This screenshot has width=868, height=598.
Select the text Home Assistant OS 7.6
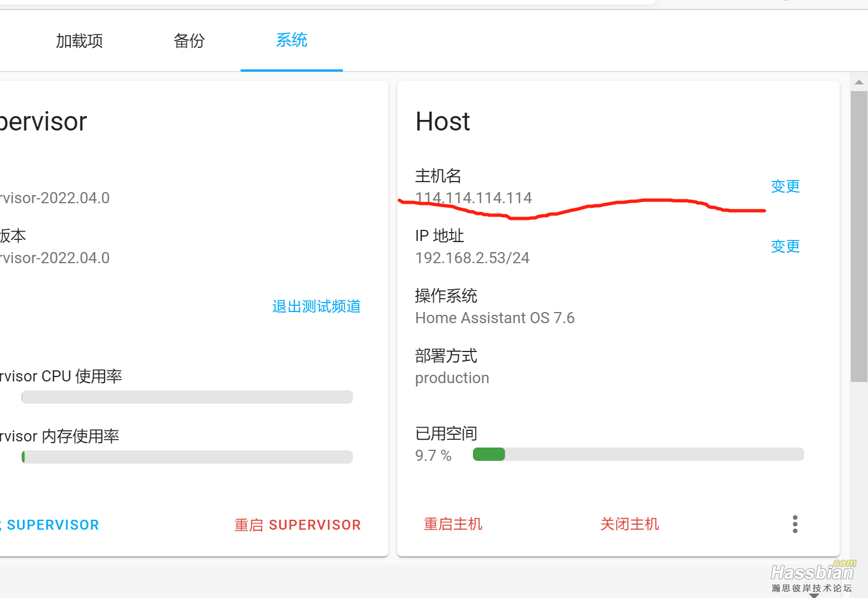click(x=495, y=318)
